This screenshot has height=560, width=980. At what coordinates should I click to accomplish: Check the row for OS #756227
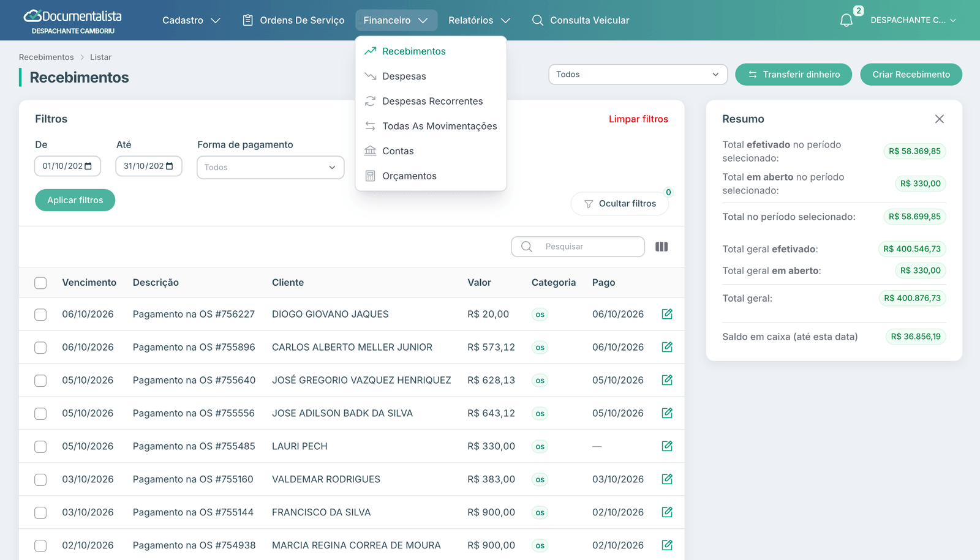point(40,315)
